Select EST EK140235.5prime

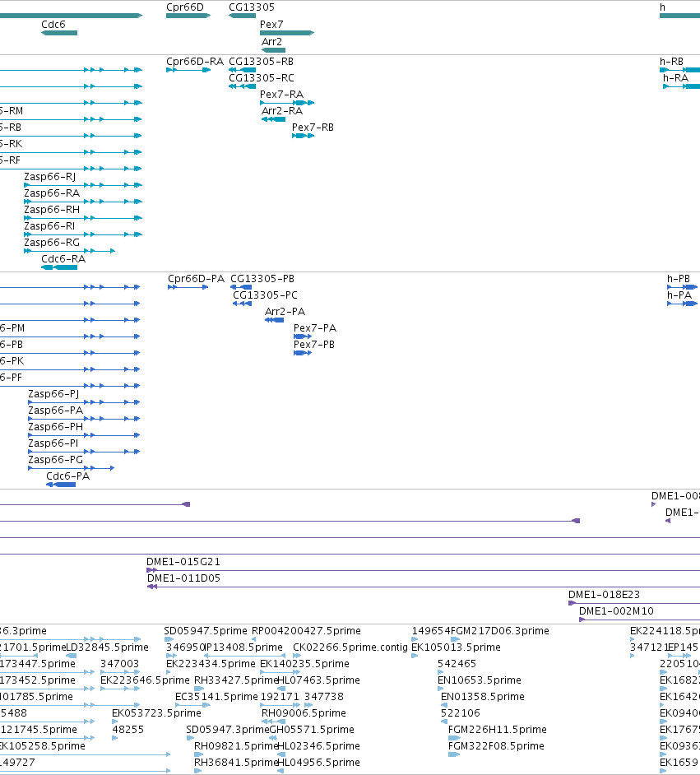304,663
